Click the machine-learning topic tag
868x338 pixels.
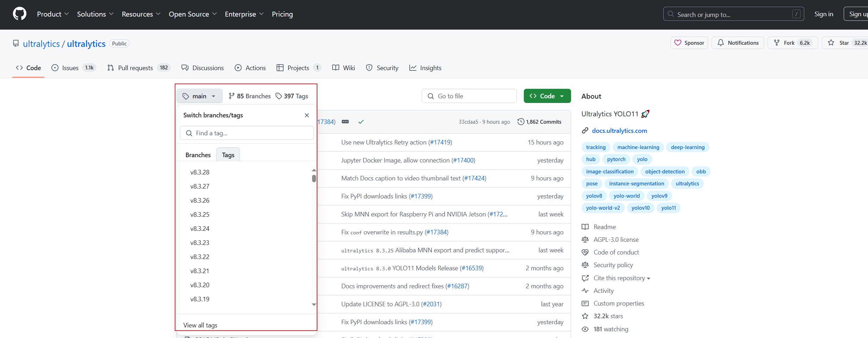tap(638, 147)
